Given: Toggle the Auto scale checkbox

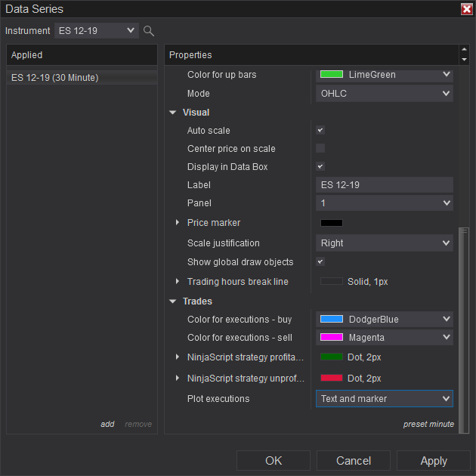Looking at the screenshot, I should tap(320, 131).
